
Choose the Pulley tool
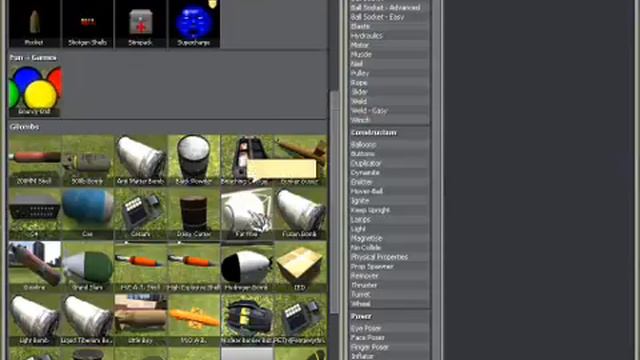click(x=390, y=73)
